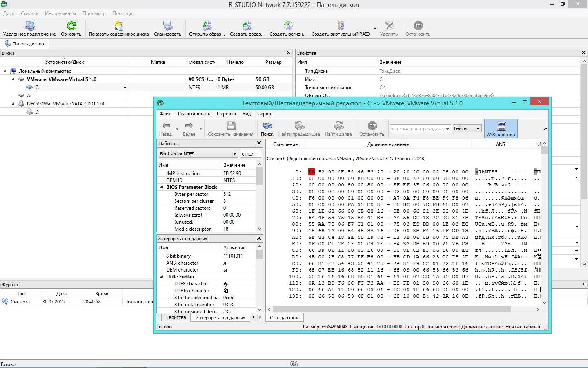Screen dimensions: 588x368
Task: Click Размер column header in disks panel
Action: pos(273,62)
